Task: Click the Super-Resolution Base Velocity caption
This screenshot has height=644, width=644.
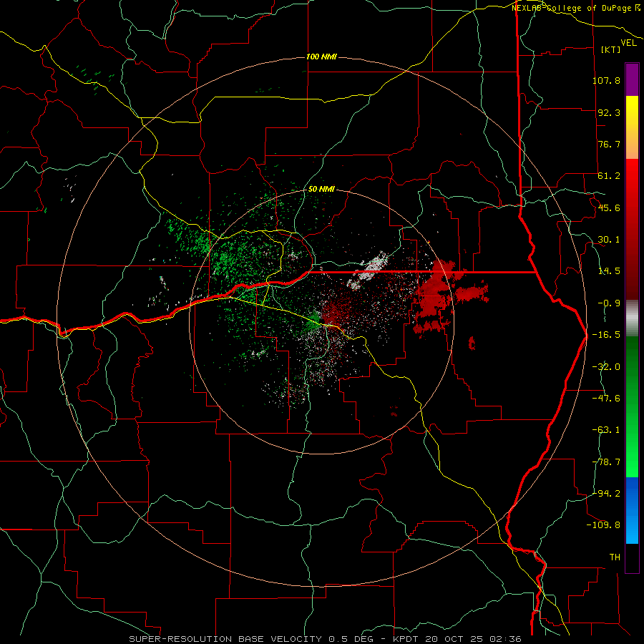Action: pos(325,639)
